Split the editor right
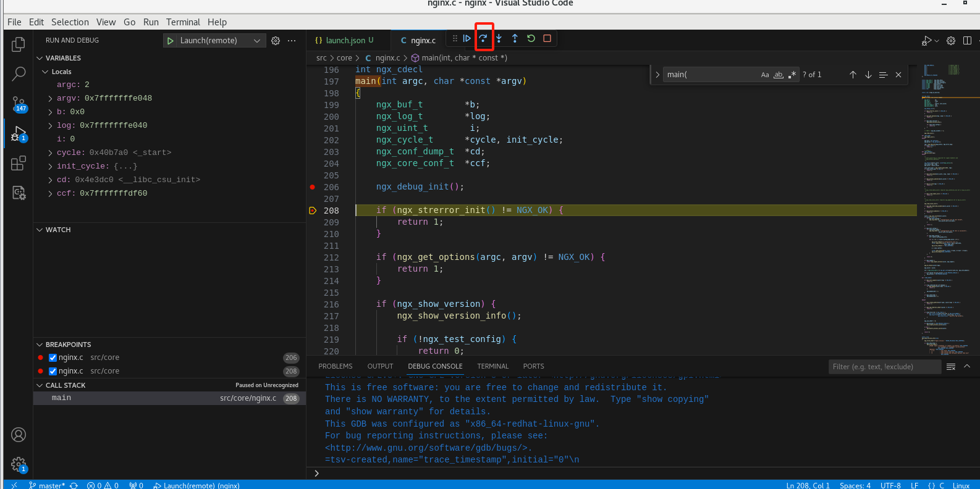980x489 pixels. click(967, 41)
